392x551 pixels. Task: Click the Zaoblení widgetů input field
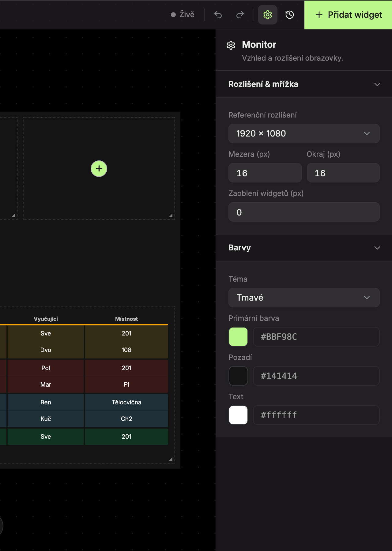304,212
